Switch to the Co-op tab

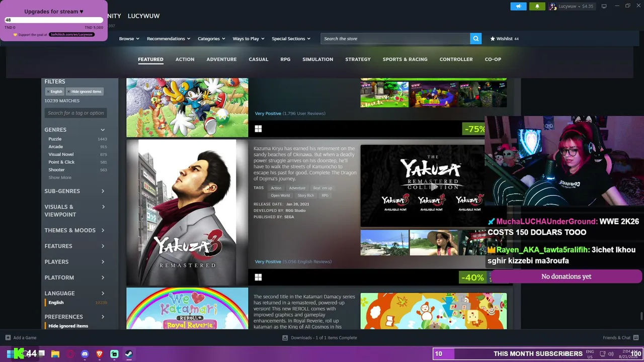tap(493, 59)
